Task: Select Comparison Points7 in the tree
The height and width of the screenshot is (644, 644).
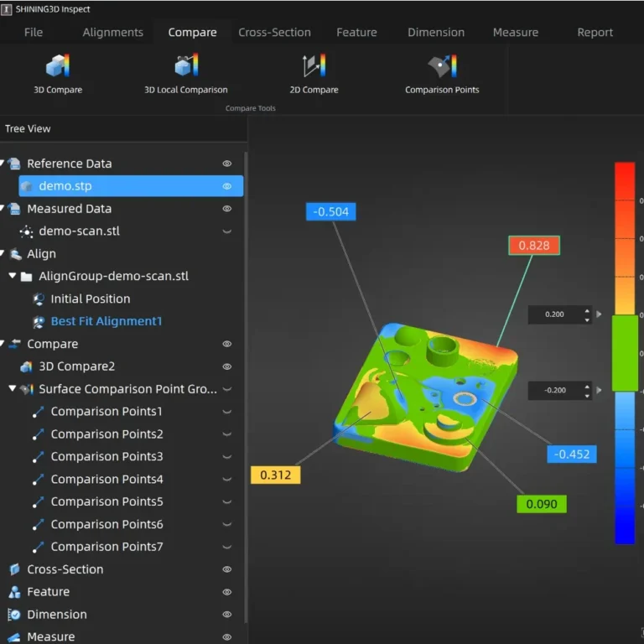Action: [x=106, y=547]
